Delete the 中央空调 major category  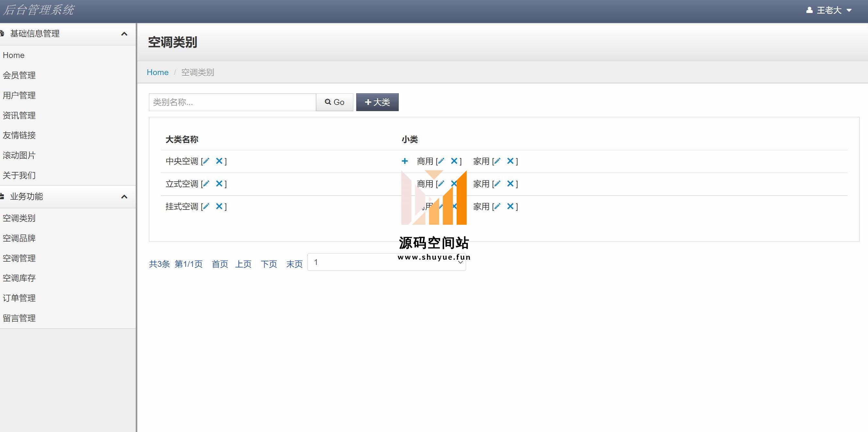pos(219,161)
